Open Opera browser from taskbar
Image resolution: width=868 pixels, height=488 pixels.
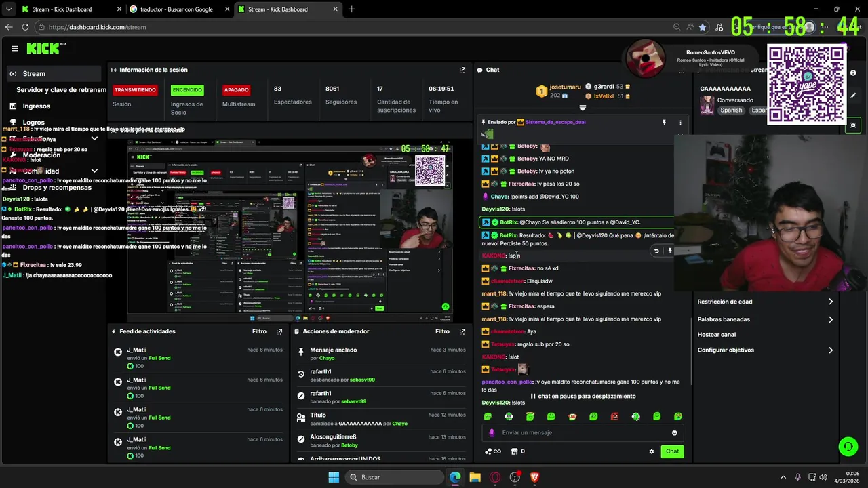tap(495, 477)
